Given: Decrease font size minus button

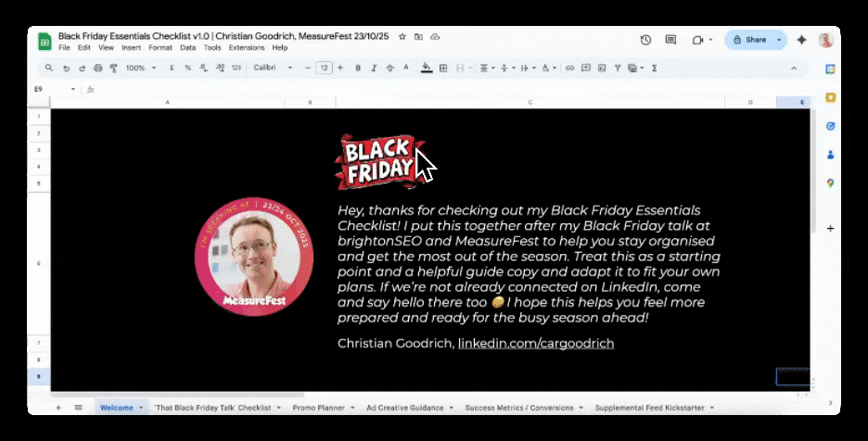Looking at the screenshot, I should (308, 68).
